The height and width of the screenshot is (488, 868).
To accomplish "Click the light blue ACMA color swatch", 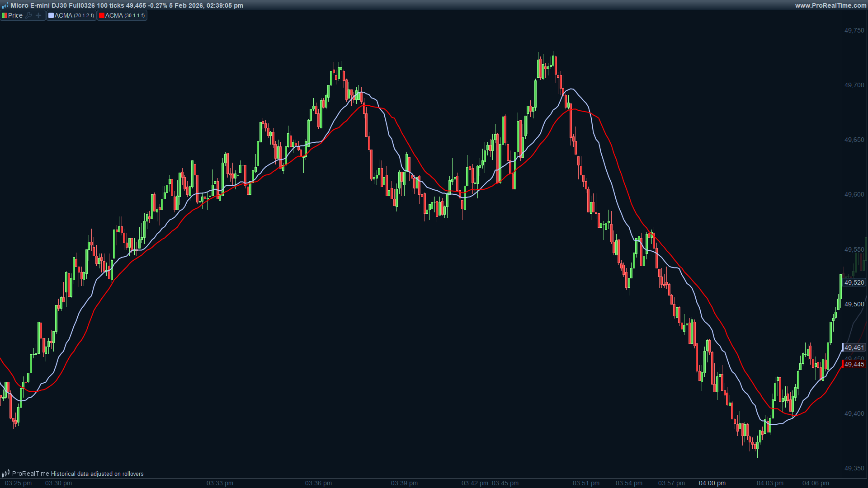I will [x=51, y=15].
